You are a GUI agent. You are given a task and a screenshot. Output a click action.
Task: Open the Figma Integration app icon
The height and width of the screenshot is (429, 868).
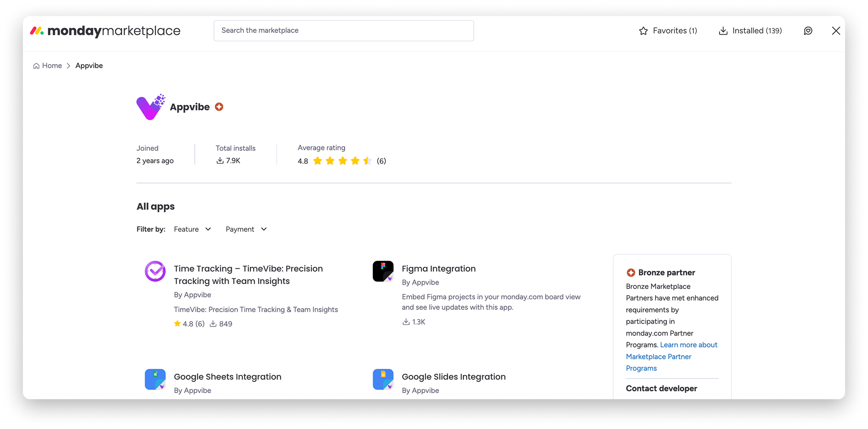coord(383,271)
